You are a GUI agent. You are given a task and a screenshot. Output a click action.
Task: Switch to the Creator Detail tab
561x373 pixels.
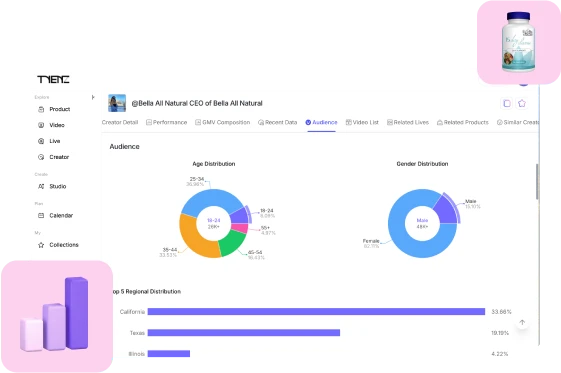point(120,122)
